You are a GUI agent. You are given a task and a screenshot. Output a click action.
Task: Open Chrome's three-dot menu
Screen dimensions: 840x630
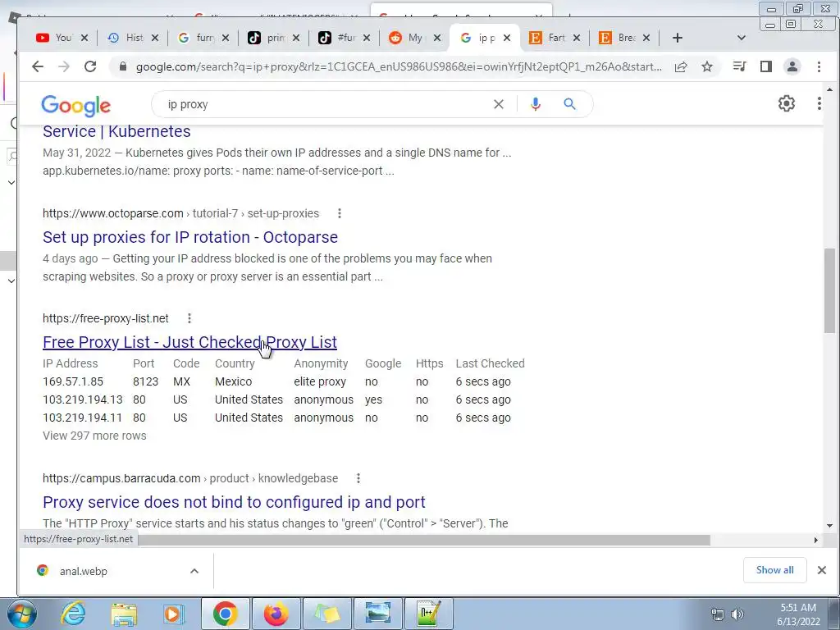819,66
